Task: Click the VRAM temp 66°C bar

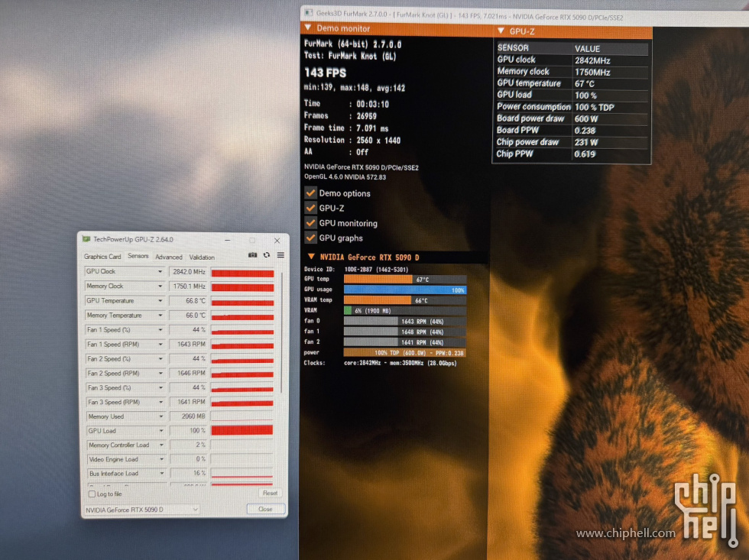Action: click(405, 300)
